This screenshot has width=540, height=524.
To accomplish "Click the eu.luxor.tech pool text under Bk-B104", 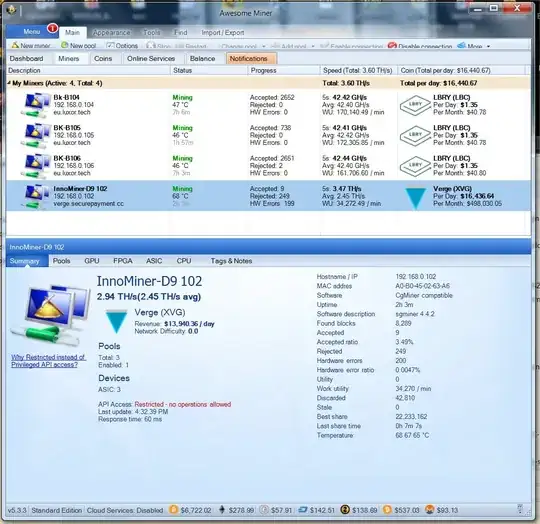I will click(72, 112).
